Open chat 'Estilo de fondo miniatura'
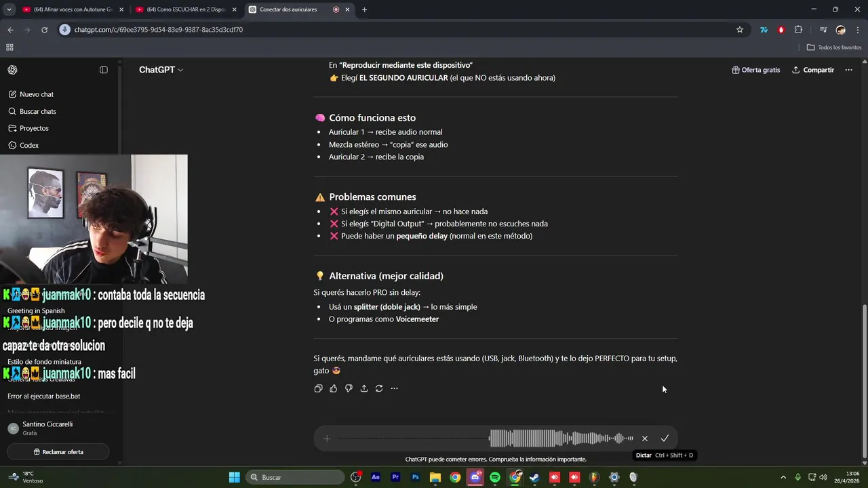The height and width of the screenshot is (488, 868). coord(44,362)
